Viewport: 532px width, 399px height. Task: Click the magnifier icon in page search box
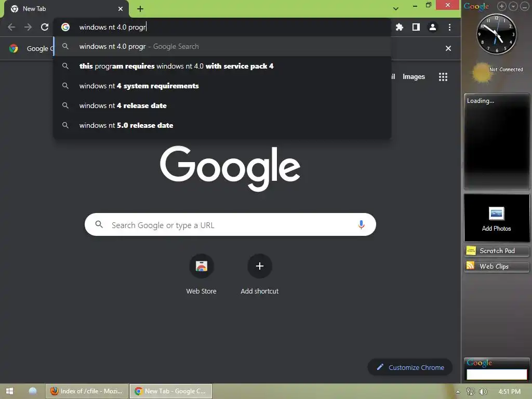[99, 224]
